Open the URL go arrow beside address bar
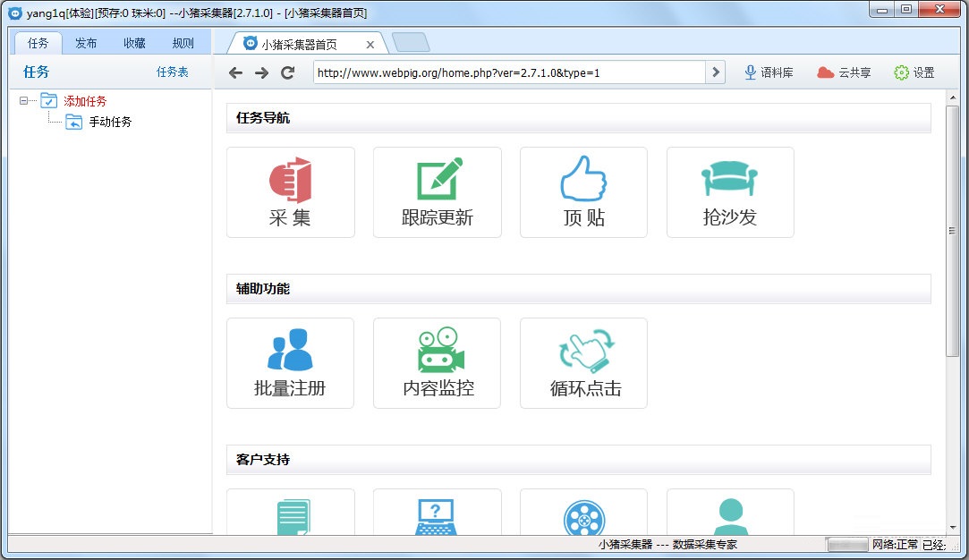The height and width of the screenshot is (560, 969). pyautogui.click(x=715, y=72)
